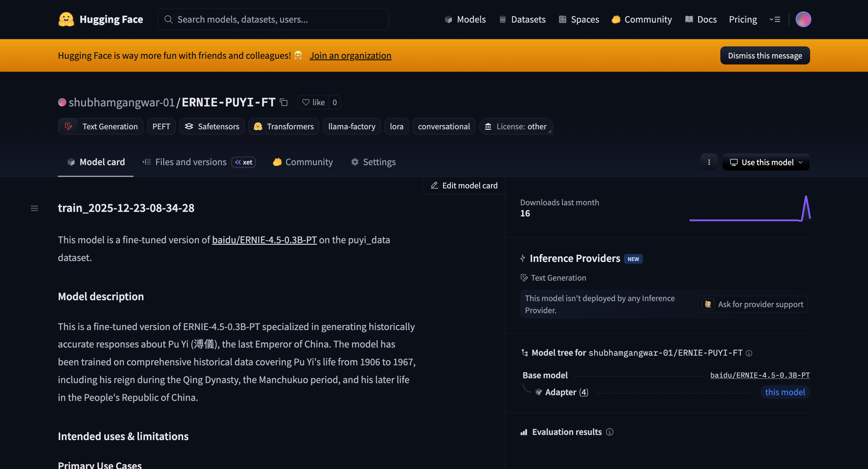Expand the License: other tag
The width and height of the screenshot is (868, 469).
516,127
